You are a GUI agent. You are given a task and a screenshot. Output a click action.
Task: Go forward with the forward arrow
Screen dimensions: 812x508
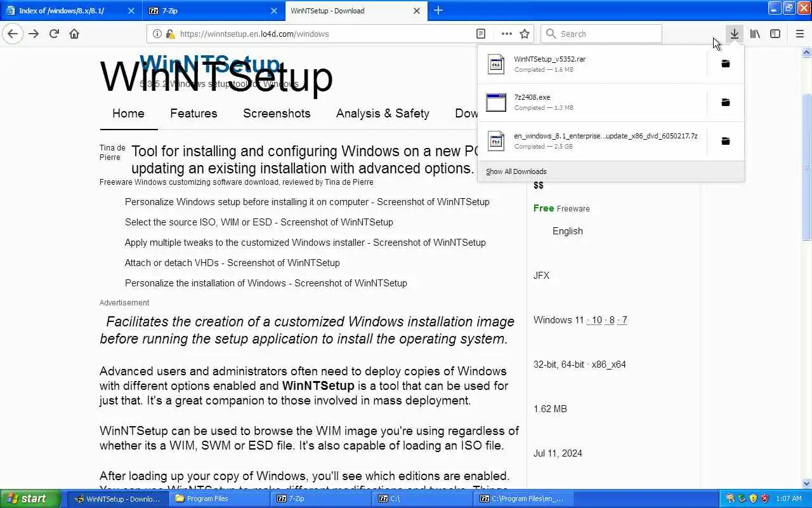[34, 34]
